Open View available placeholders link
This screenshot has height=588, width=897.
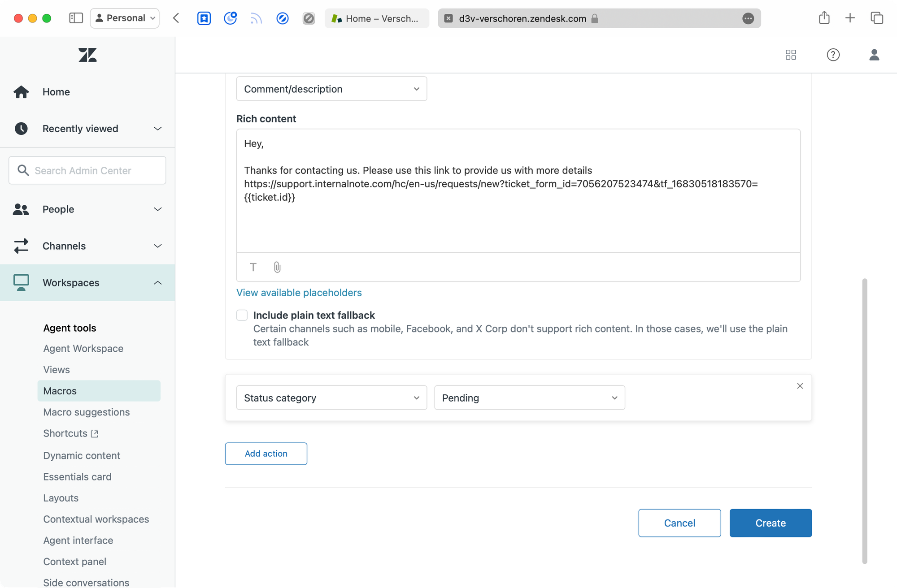click(299, 293)
